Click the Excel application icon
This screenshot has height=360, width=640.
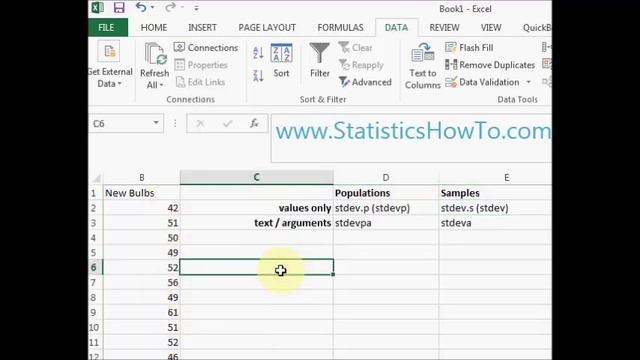pyautogui.click(x=97, y=8)
